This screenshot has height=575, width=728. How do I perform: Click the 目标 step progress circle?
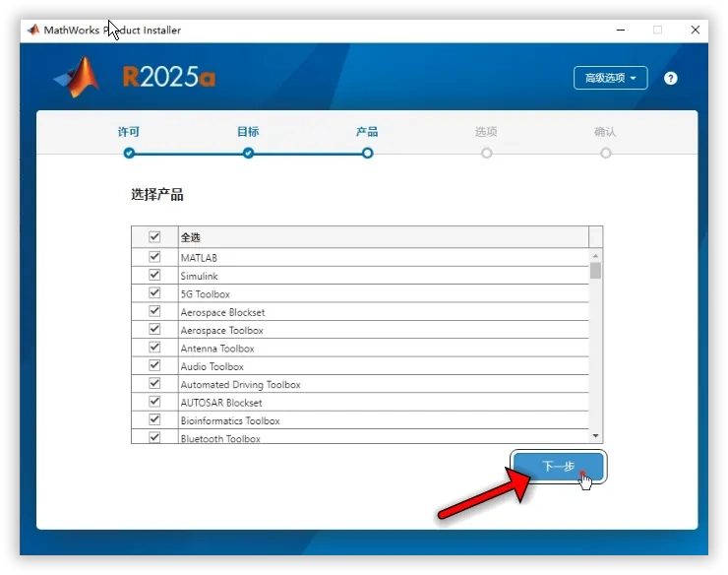[248, 153]
